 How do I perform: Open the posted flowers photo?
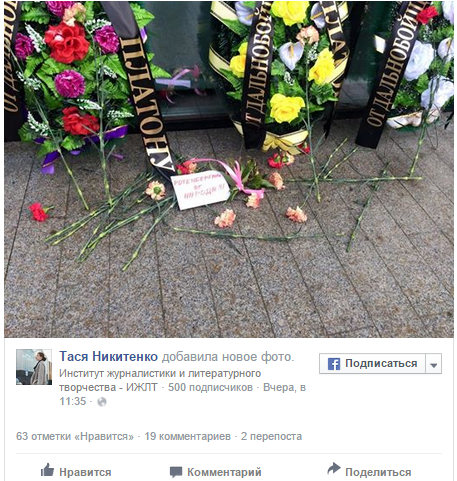[229, 169]
